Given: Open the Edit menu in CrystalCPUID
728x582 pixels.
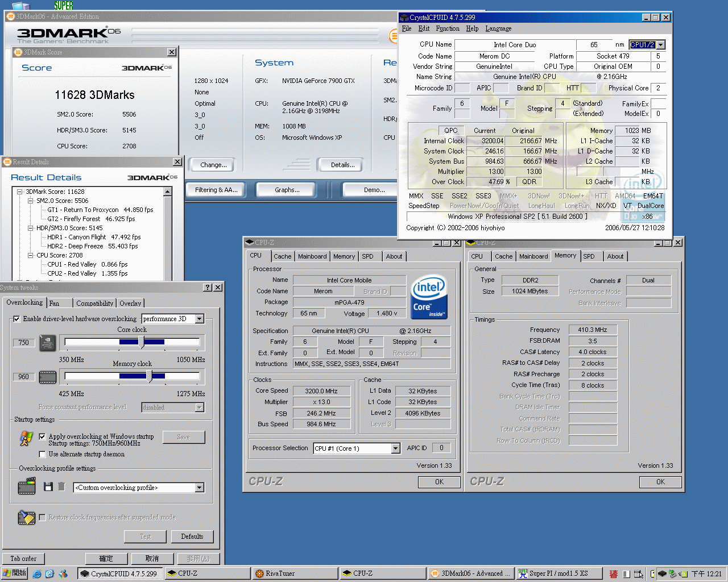Looking at the screenshot, I should point(424,28).
